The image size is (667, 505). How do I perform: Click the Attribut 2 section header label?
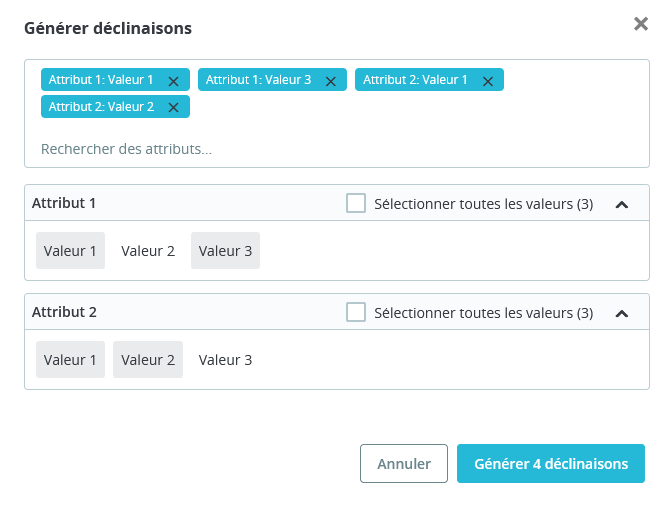tap(64, 312)
